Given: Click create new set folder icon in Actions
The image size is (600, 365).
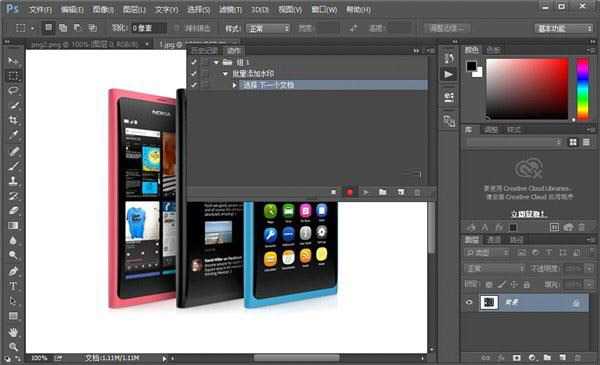Looking at the screenshot, I should pyautogui.click(x=382, y=192).
